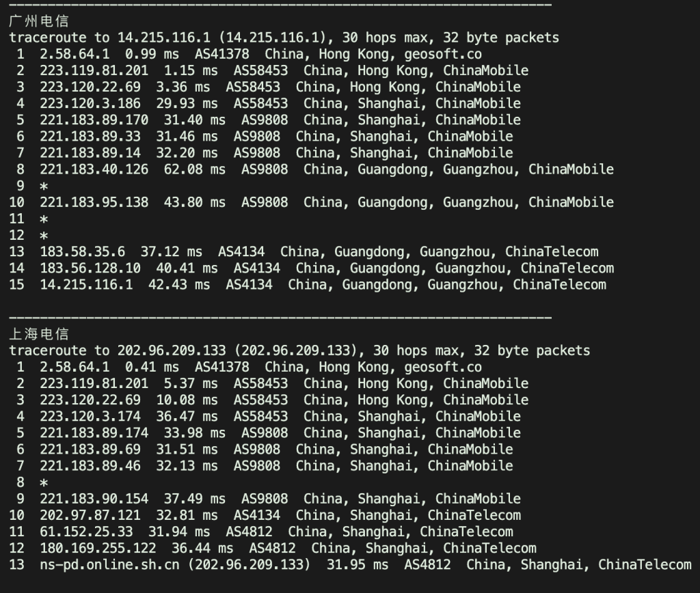Image resolution: width=700 pixels, height=593 pixels.
Task: Click the 上海电信 section heading
Action: pos(39,335)
